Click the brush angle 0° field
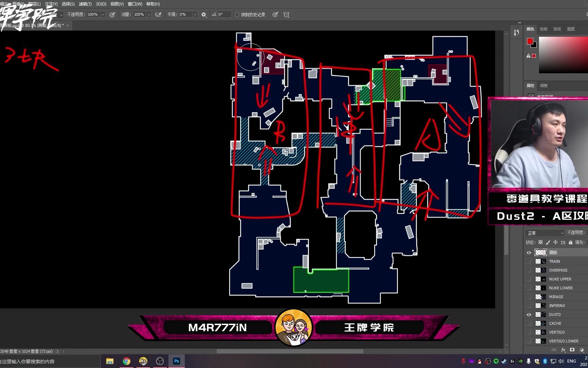The width and height of the screenshot is (588, 368). [224, 15]
